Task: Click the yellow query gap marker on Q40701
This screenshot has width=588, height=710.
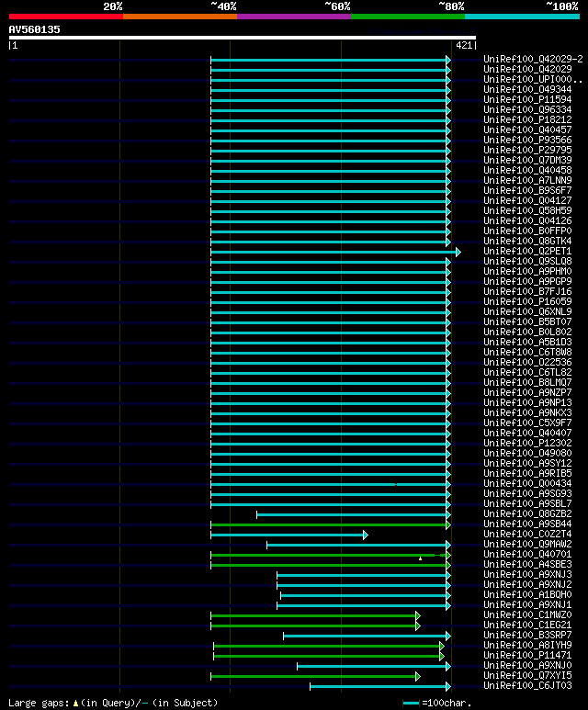Action: coord(421,558)
